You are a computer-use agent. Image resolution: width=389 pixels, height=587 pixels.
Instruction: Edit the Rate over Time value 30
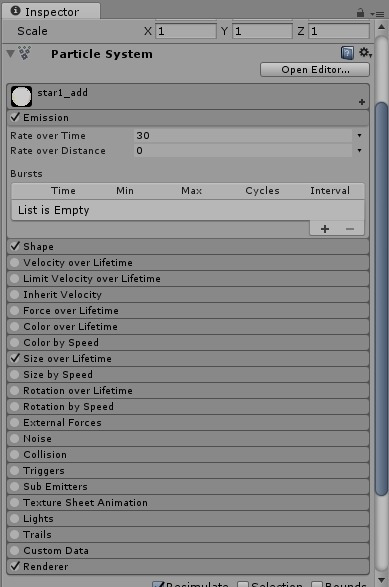(243, 136)
